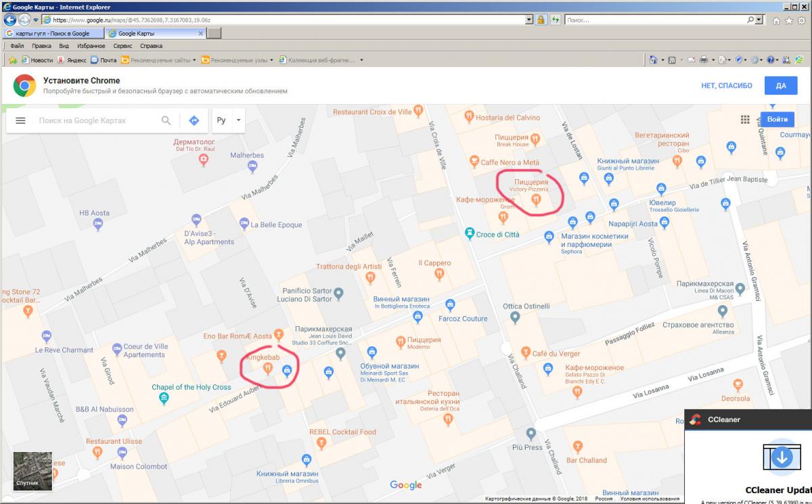812x504 pixels.
Task: Select Il Cappero restaurant marker
Action: point(438,273)
